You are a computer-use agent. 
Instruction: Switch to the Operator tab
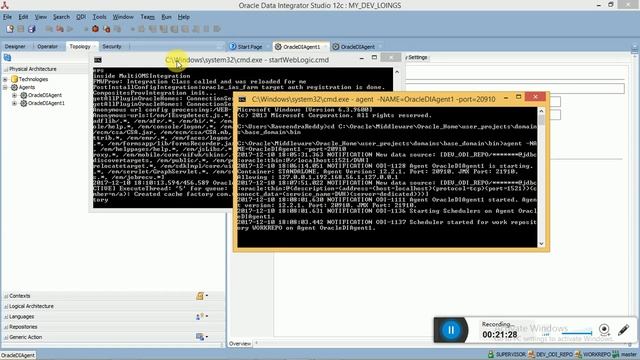pos(47,47)
